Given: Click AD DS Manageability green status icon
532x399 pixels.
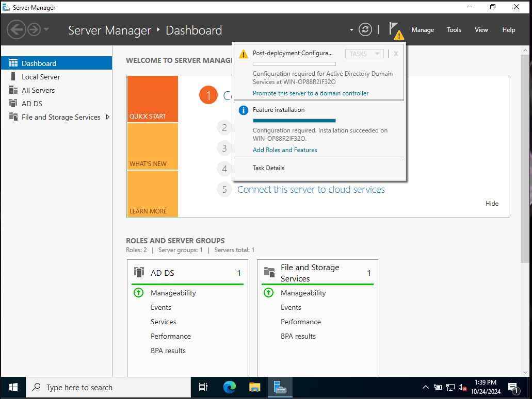Looking at the screenshot, I should (x=138, y=293).
